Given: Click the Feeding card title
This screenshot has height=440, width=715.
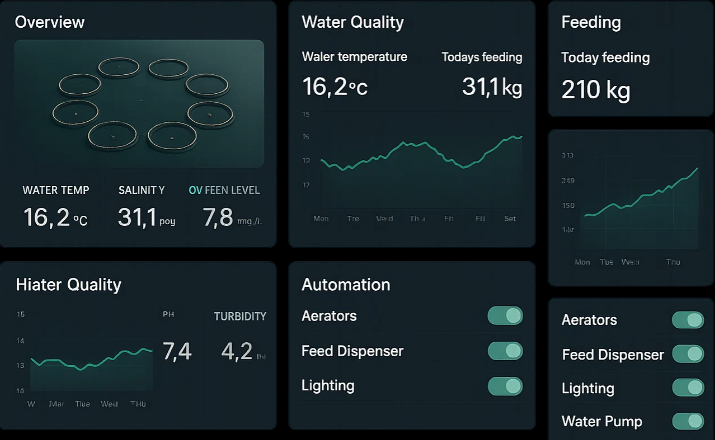Looking at the screenshot, I should (591, 22).
